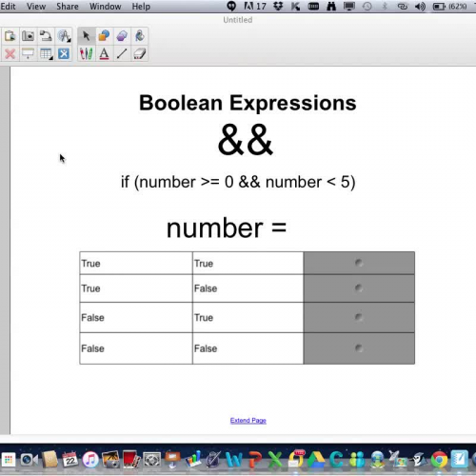Viewport: 476px width, 476px height.
Task: Click the 'number =' text
Action: [227, 228]
